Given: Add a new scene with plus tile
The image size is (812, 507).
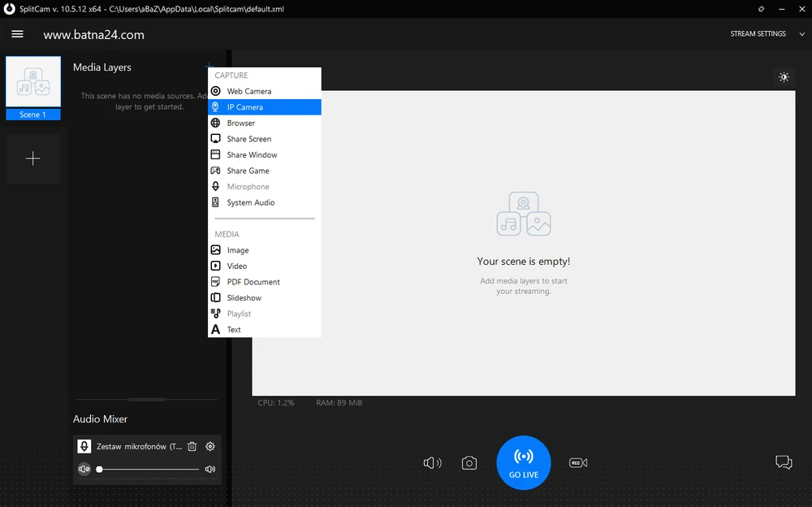Looking at the screenshot, I should click(x=33, y=158).
